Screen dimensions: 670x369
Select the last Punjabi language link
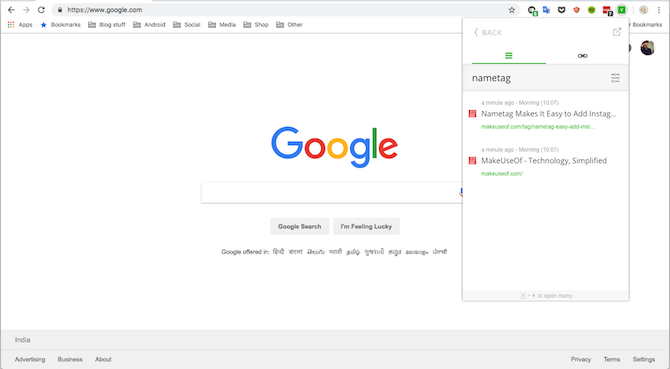tap(440, 252)
